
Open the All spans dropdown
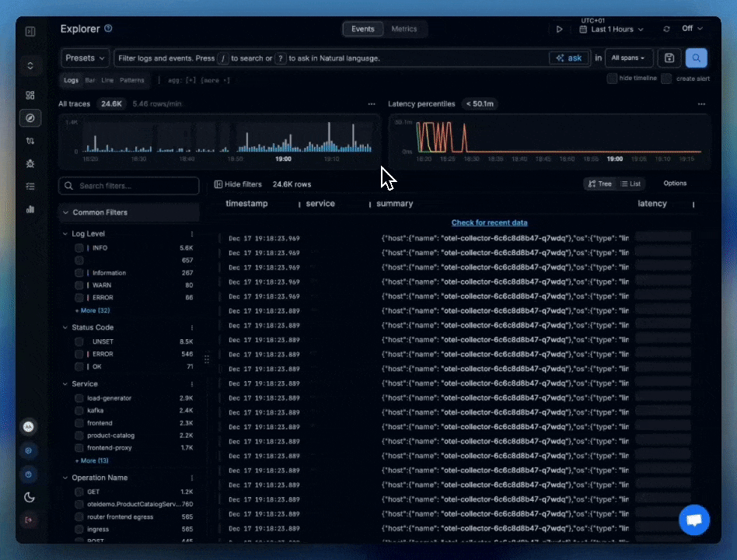pyautogui.click(x=628, y=58)
